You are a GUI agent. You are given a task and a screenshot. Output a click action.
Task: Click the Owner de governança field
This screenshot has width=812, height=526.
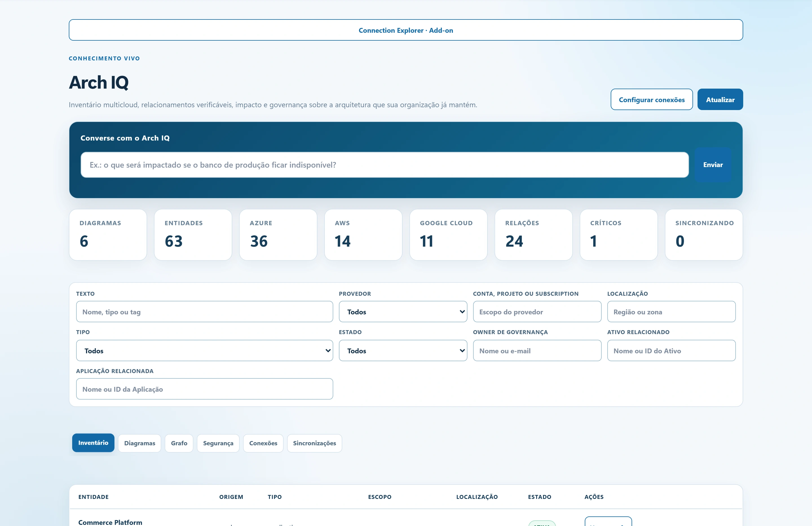coord(537,350)
